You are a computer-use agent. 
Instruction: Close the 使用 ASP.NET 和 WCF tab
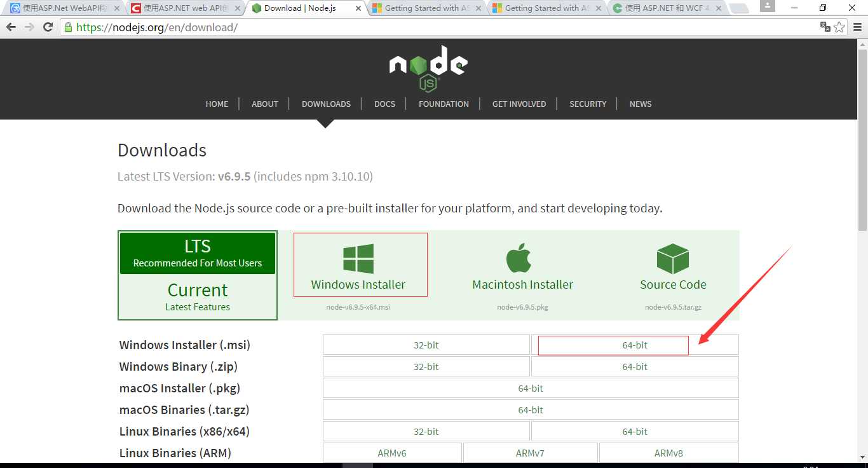pyautogui.click(x=719, y=8)
